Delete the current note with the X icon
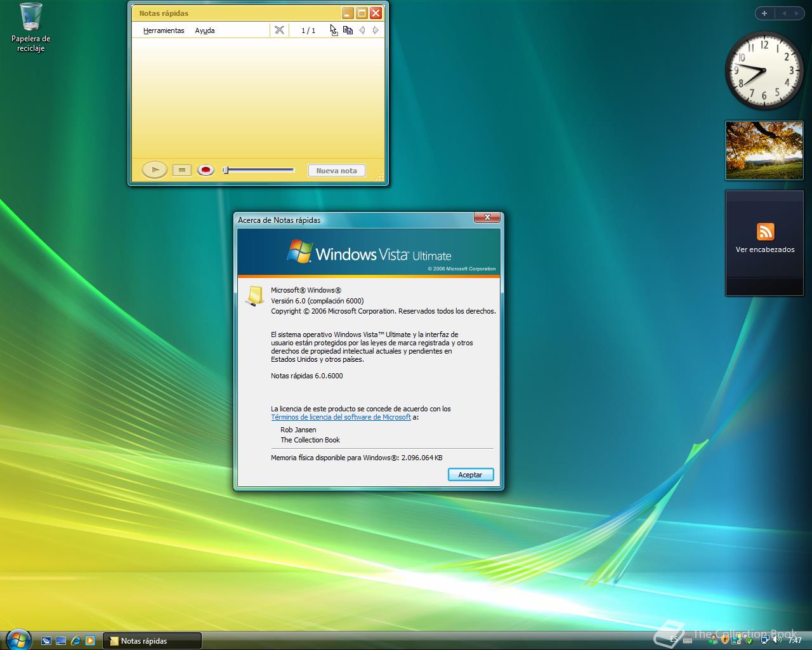Screen dimensions: 812x650 pos(279,30)
